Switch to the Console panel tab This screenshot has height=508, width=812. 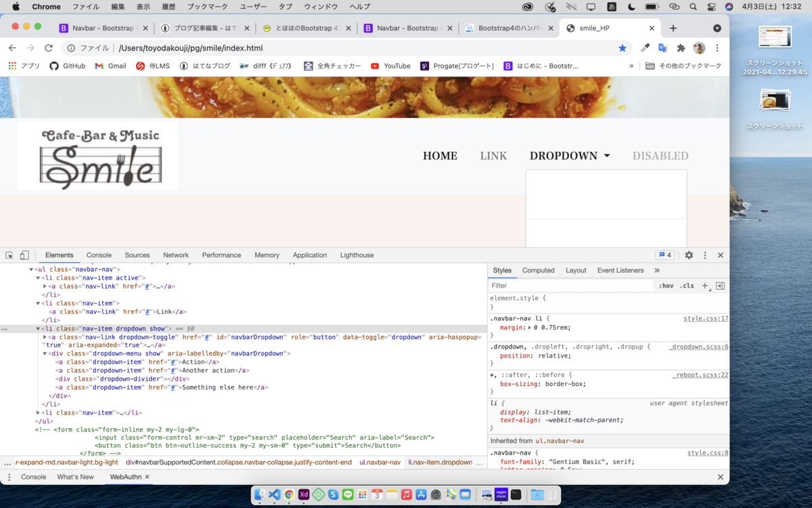coord(99,255)
